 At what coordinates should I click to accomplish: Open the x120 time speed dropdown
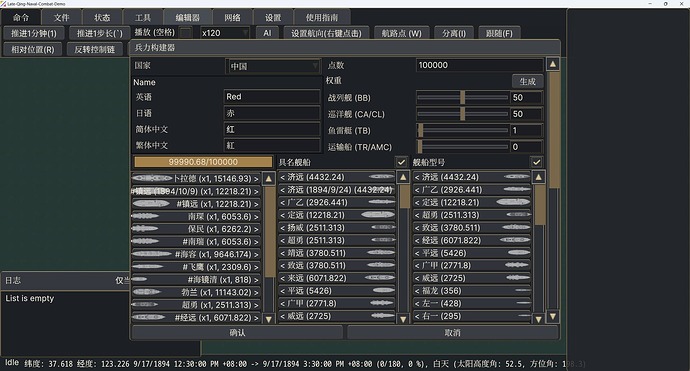pyautogui.click(x=224, y=33)
